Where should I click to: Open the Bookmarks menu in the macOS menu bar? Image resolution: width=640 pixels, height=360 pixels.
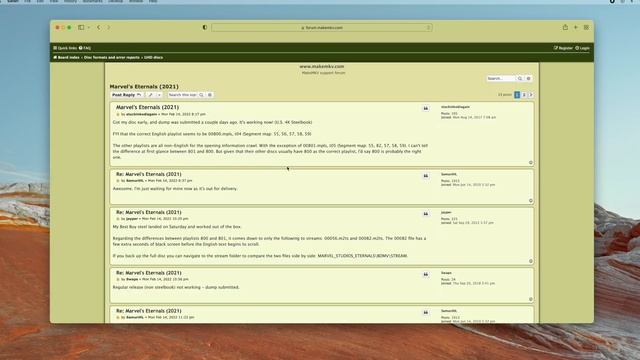[93, 1]
